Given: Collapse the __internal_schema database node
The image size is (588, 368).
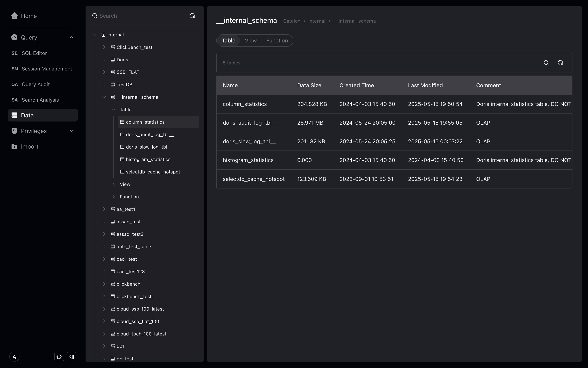Looking at the screenshot, I should 104,97.
